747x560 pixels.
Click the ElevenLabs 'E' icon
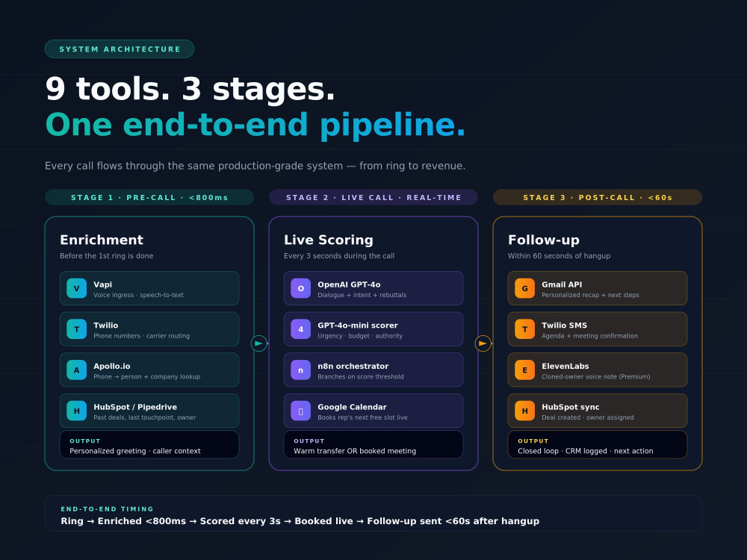(524, 370)
